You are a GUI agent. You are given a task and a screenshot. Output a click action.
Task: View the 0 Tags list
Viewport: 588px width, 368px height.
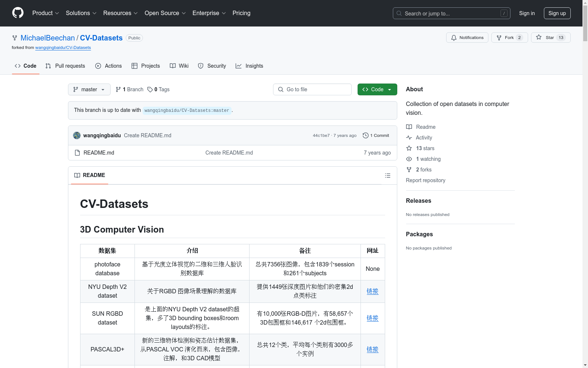click(x=158, y=89)
